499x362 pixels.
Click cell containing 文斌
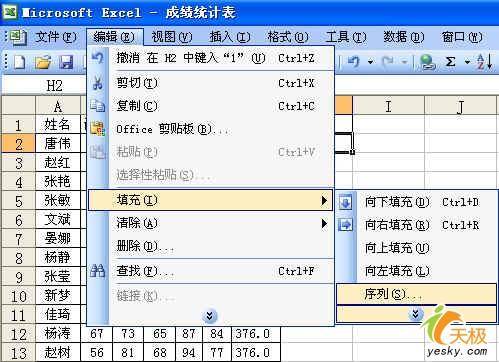point(58,220)
